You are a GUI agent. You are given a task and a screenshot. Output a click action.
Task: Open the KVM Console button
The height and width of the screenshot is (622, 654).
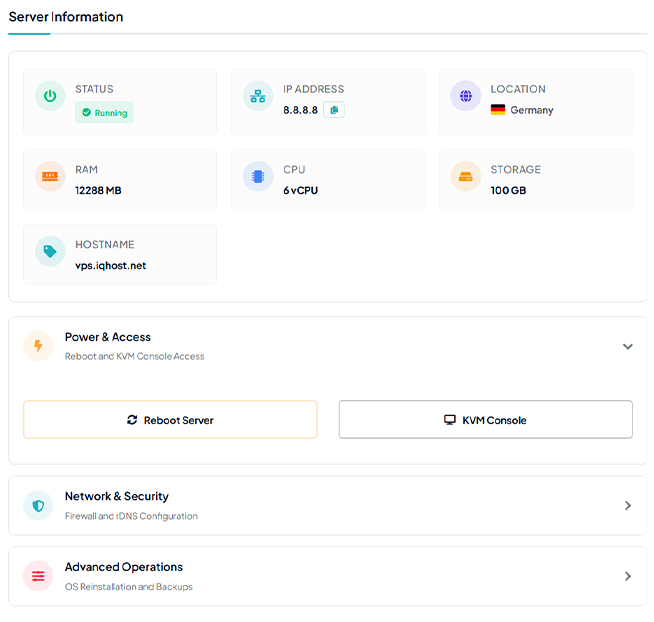pyautogui.click(x=485, y=420)
